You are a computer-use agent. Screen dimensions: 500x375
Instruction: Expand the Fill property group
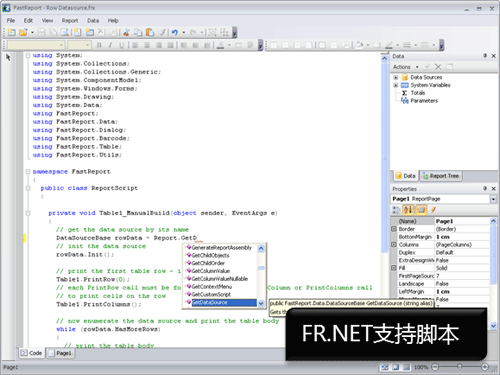394,268
